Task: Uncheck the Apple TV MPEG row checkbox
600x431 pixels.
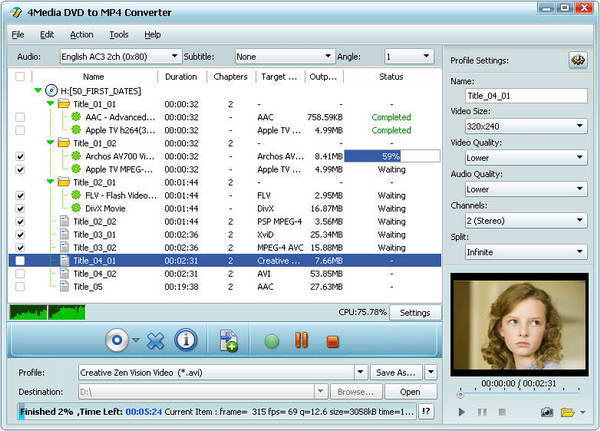Action: [20, 169]
